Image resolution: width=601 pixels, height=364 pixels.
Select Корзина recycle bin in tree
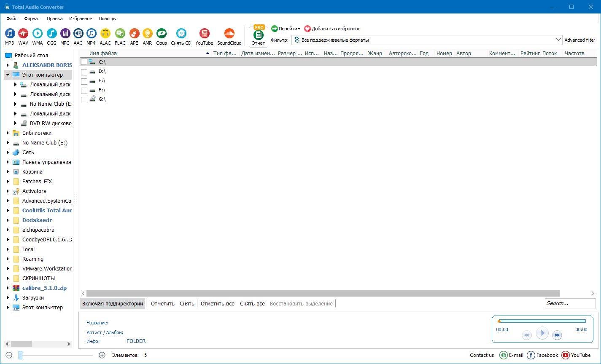pos(32,171)
